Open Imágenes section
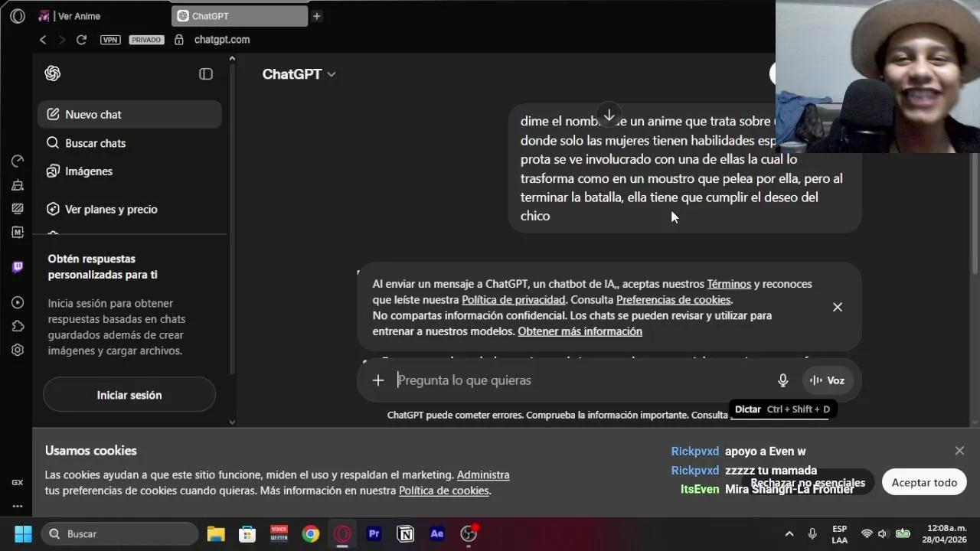980x551 pixels. click(129, 171)
